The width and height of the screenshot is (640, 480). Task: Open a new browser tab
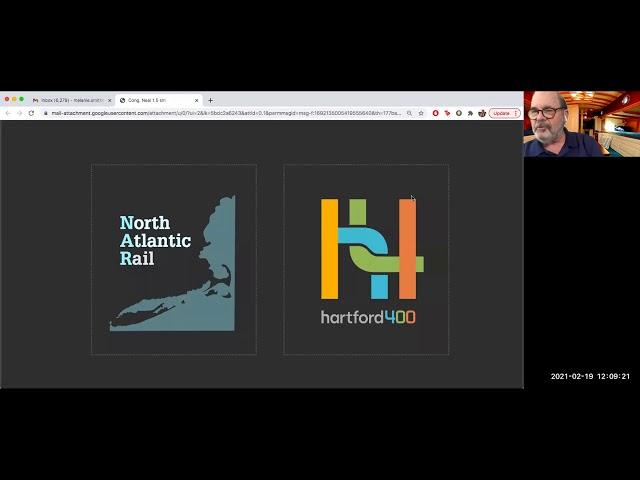click(210, 100)
